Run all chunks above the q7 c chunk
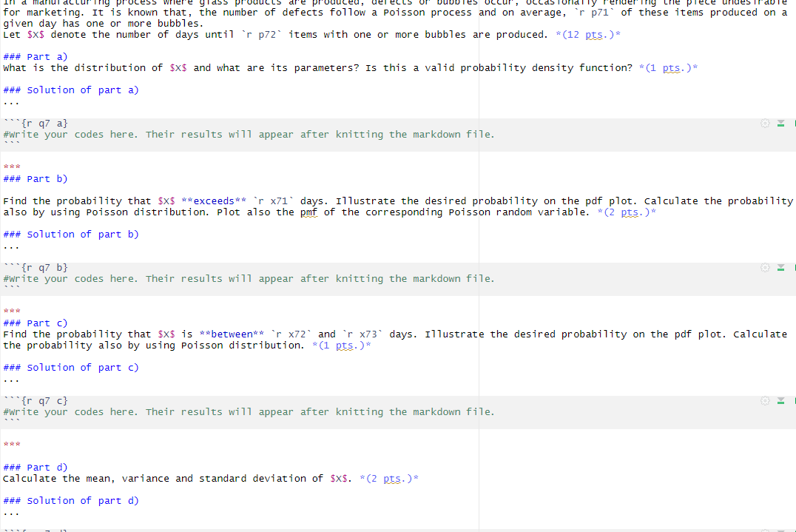The image size is (796, 532). coord(780,401)
